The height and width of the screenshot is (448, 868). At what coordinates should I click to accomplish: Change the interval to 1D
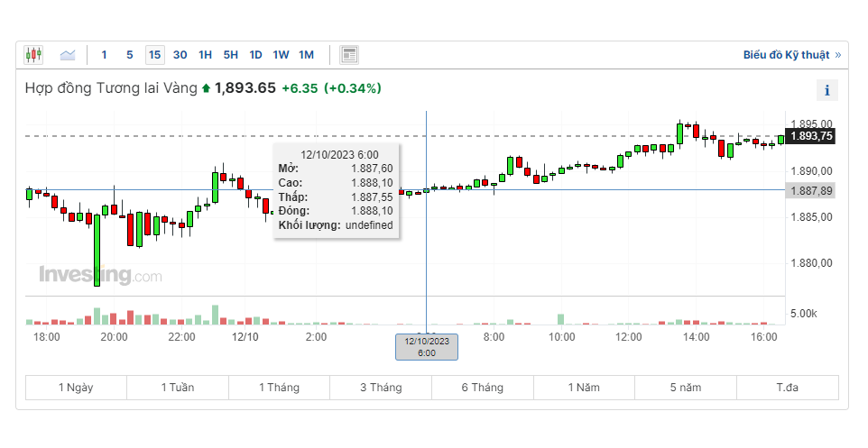pyautogui.click(x=255, y=55)
